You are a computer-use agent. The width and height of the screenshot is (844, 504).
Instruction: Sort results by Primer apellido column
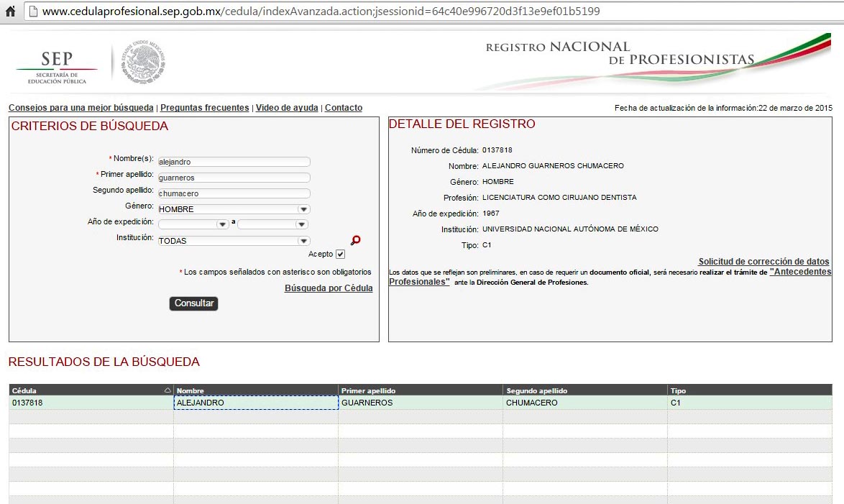tap(368, 390)
